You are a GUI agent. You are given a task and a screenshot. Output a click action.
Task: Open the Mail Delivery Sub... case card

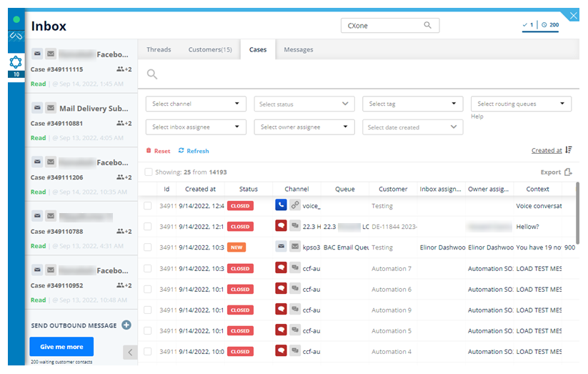point(81,120)
